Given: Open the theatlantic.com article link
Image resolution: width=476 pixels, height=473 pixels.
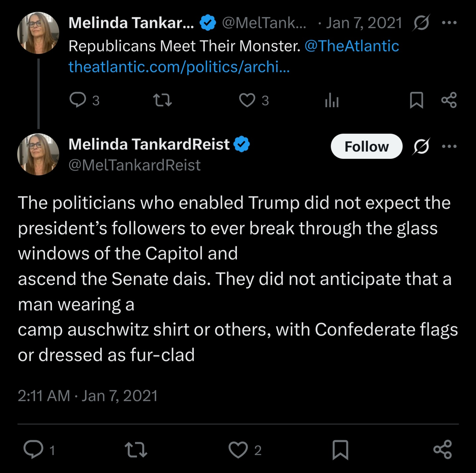Looking at the screenshot, I should [179, 67].
